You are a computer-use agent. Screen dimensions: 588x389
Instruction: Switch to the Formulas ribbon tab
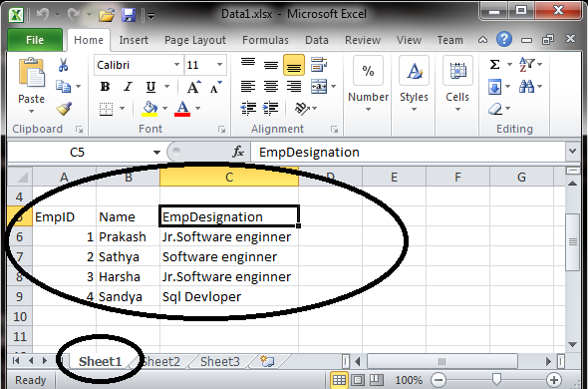(x=265, y=40)
